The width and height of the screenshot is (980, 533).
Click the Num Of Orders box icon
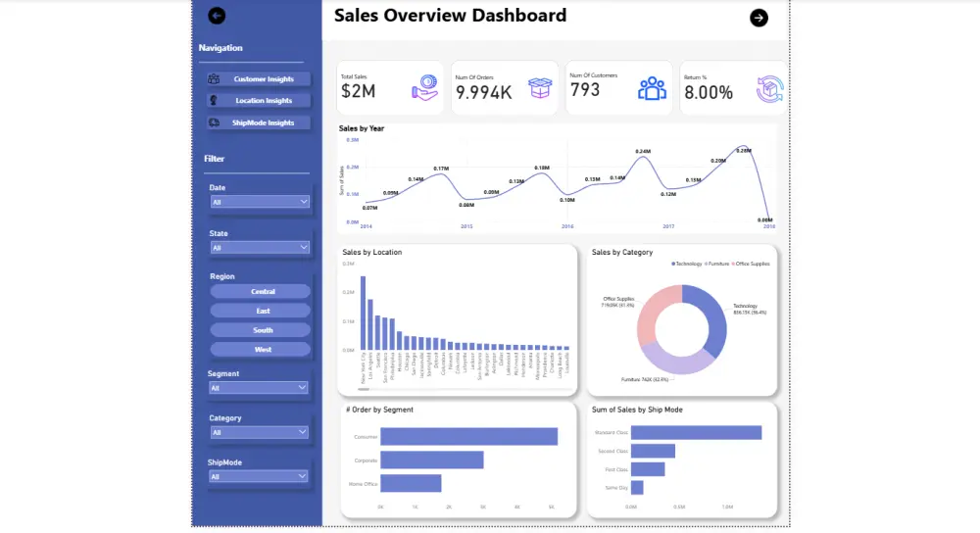click(x=540, y=88)
